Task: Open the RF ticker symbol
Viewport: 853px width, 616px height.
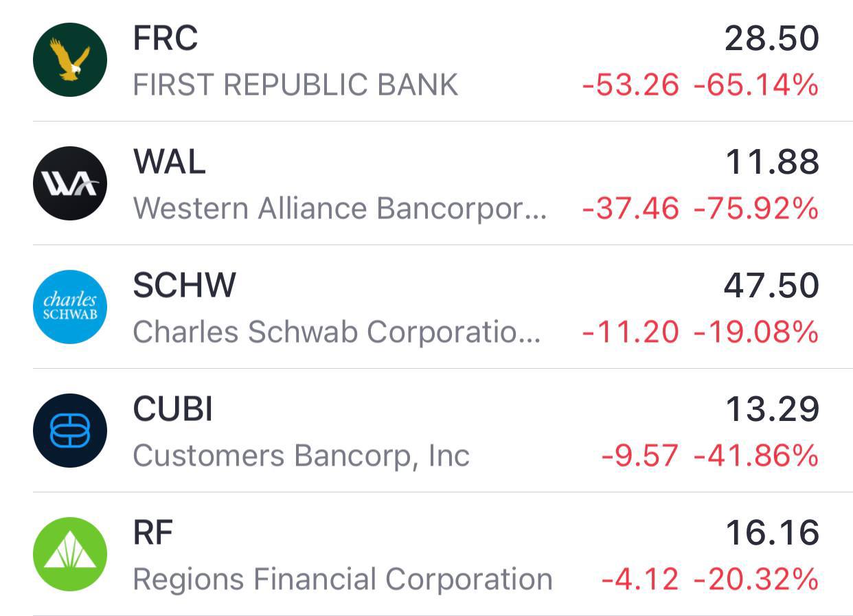Action: 153,532
